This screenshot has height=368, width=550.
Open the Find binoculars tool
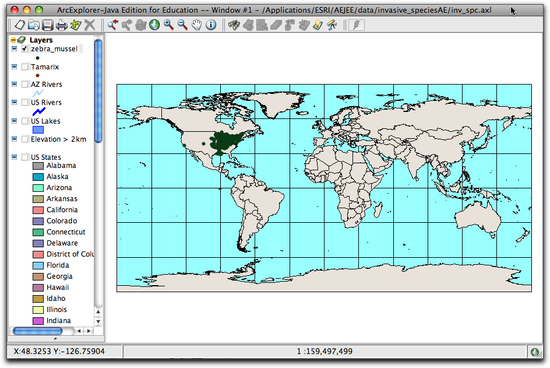click(x=234, y=25)
